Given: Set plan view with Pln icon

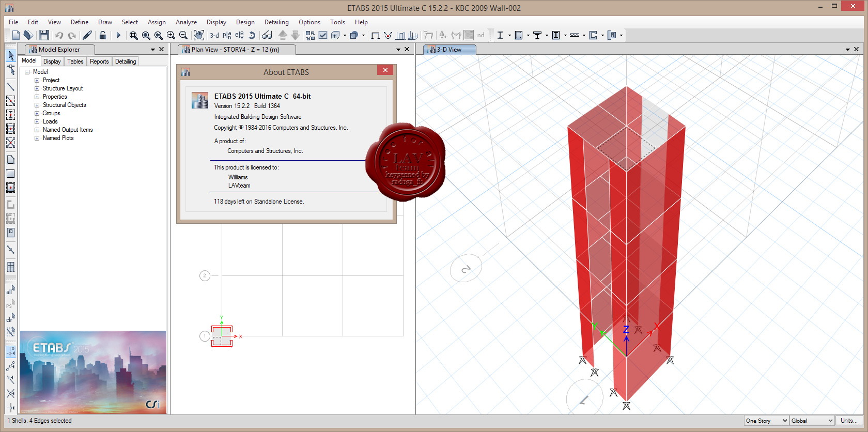Looking at the screenshot, I should click(x=227, y=35).
